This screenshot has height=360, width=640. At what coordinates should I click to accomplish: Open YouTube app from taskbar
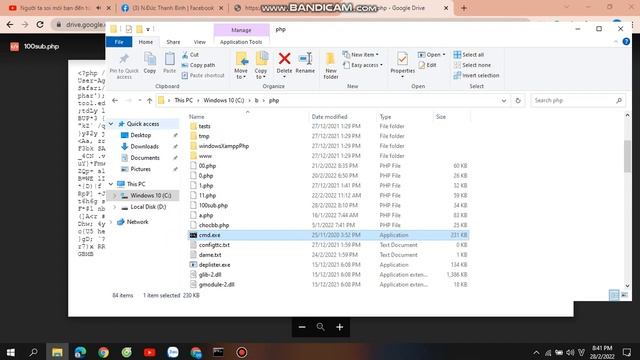tap(150, 352)
